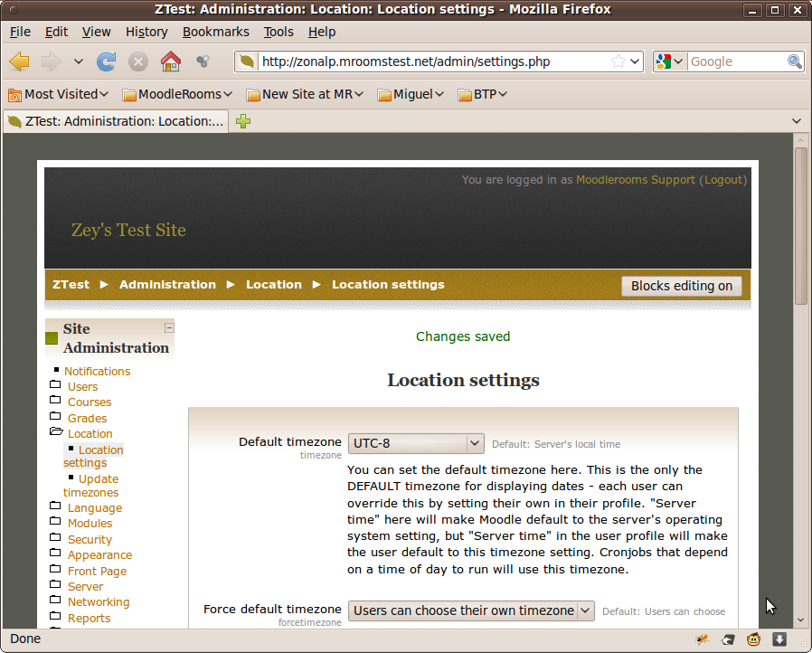Open the New Site at MR bookmark folder
Image resolution: width=812 pixels, height=653 pixels.
click(305, 94)
